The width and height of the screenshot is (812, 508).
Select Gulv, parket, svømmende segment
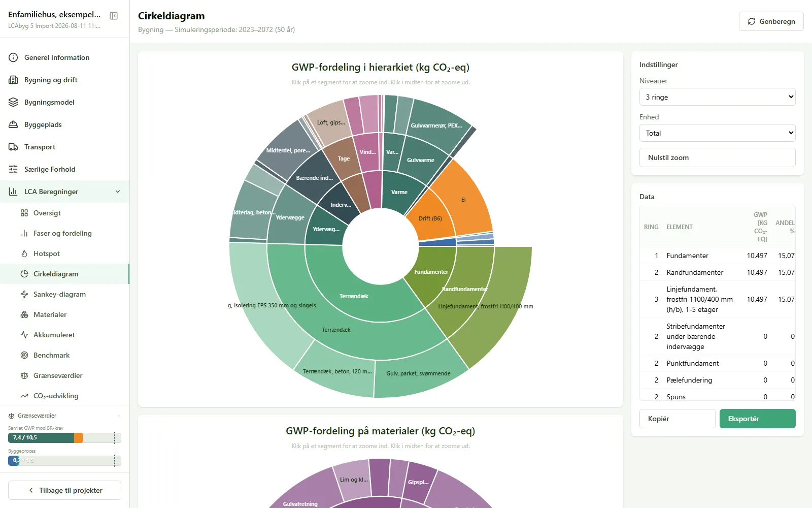418,373
